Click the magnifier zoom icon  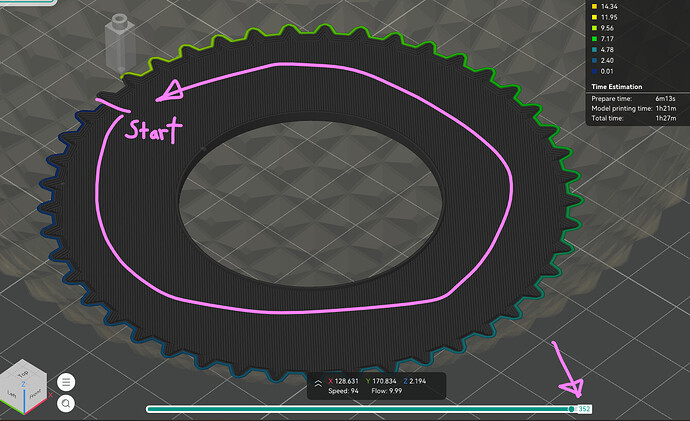(x=66, y=403)
